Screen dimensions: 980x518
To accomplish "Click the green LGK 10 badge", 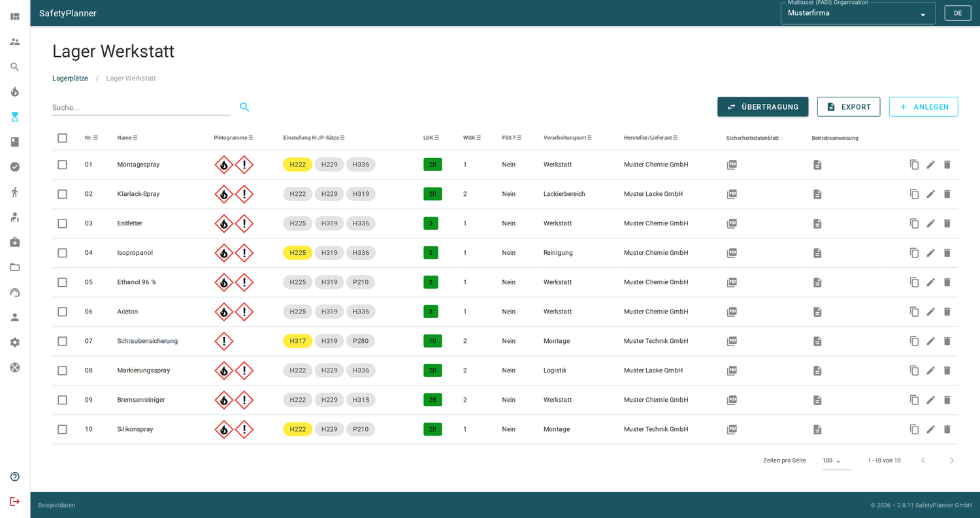I will 433,341.
